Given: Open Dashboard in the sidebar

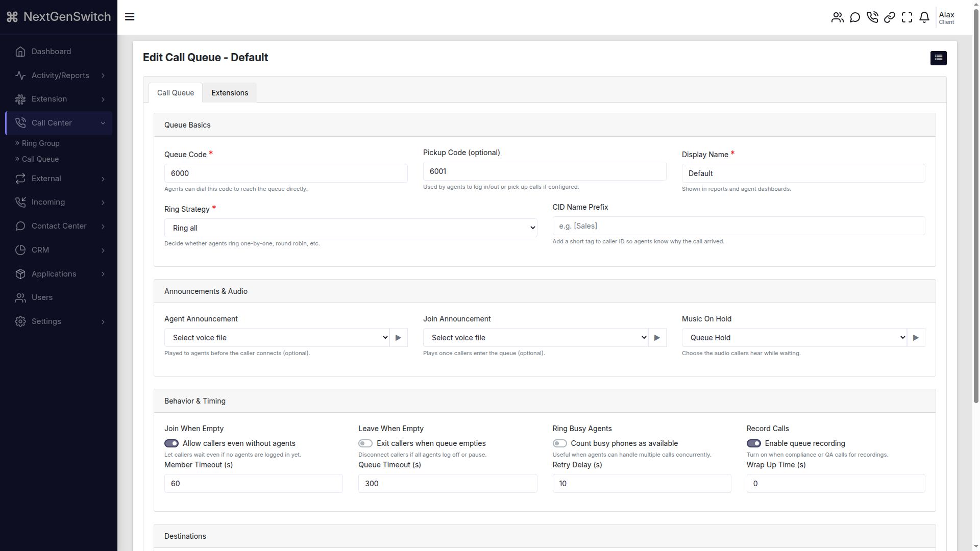Looking at the screenshot, I should tap(51, 52).
